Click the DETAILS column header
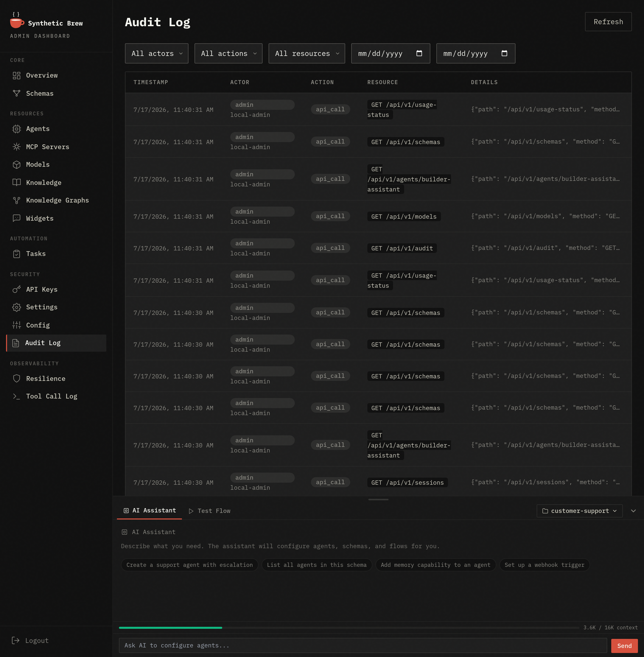Screen dimensions: 644x657 click(x=484, y=82)
